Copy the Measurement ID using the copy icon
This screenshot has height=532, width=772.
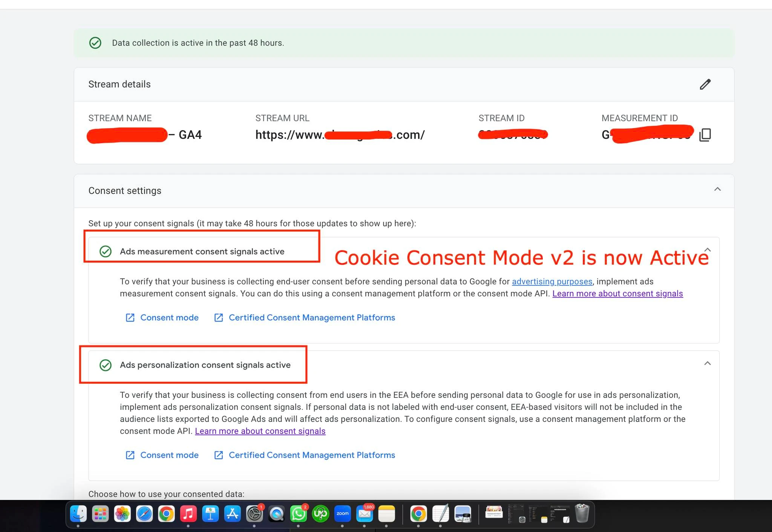click(705, 135)
